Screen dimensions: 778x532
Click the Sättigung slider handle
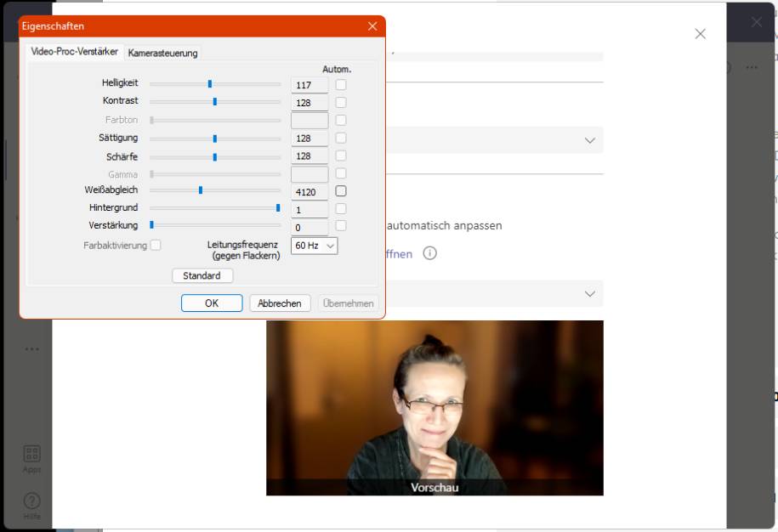tap(215, 139)
